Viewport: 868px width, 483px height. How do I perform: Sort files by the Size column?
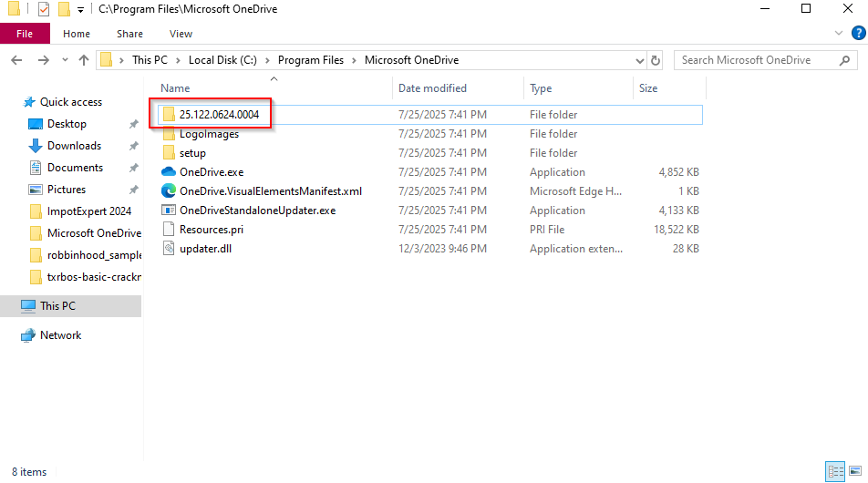[648, 88]
